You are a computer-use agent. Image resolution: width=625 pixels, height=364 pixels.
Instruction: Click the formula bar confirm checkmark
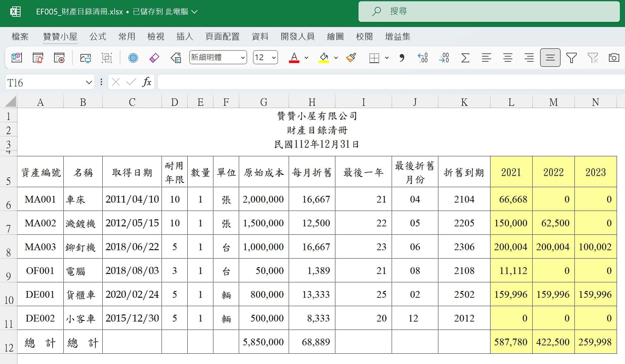131,82
